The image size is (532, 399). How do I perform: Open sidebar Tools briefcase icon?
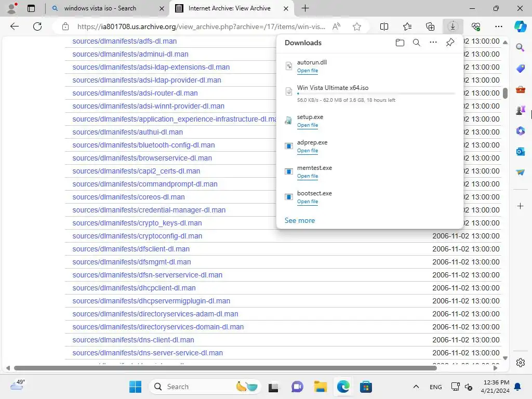[x=520, y=89]
